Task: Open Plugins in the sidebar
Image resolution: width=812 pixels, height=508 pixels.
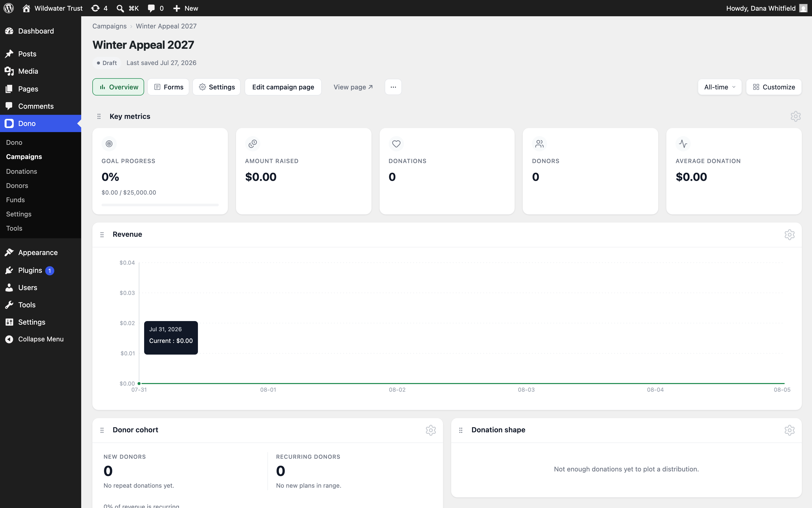Action: (41, 271)
